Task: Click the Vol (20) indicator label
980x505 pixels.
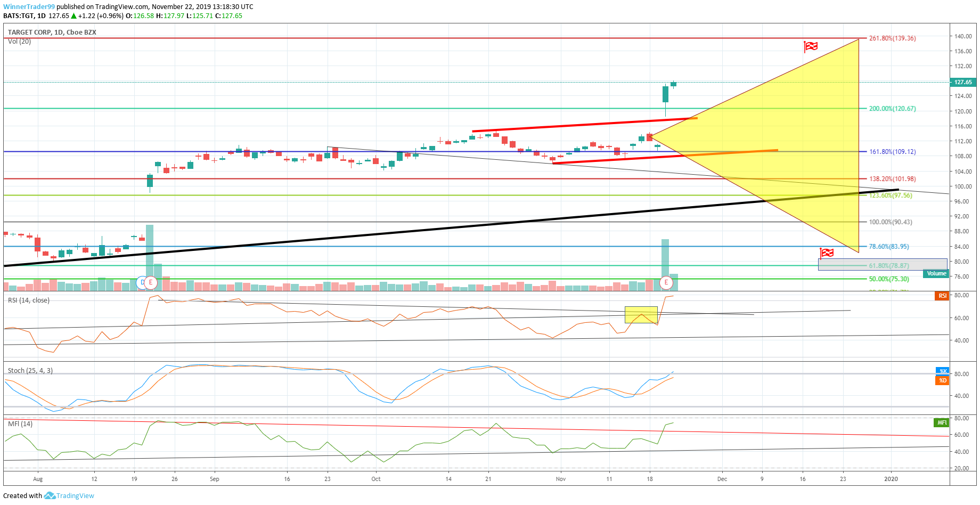Action: 19,42
